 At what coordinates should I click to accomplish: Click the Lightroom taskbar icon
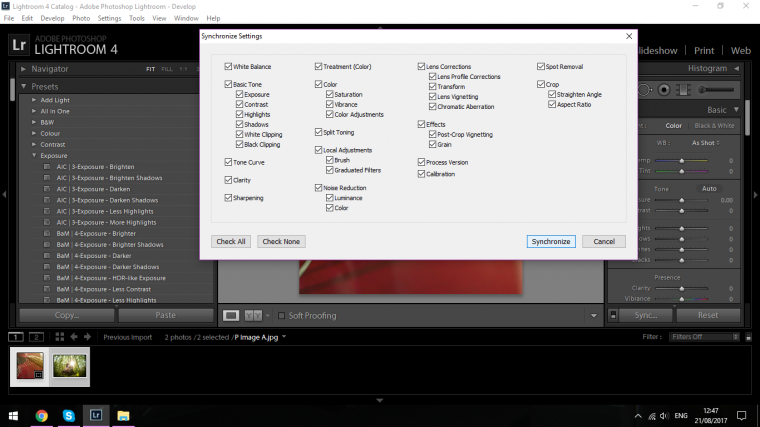pyautogui.click(x=96, y=415)
